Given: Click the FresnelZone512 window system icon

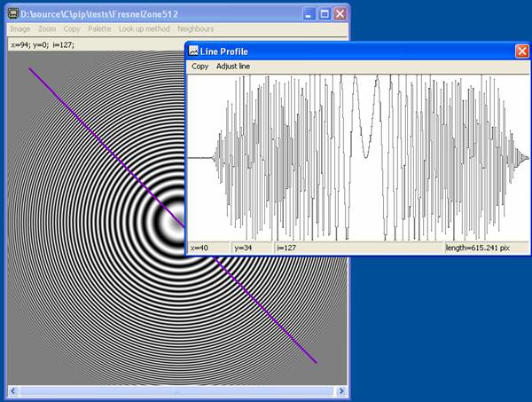Looking at the screenshot, I should click(x=13, y=14).
